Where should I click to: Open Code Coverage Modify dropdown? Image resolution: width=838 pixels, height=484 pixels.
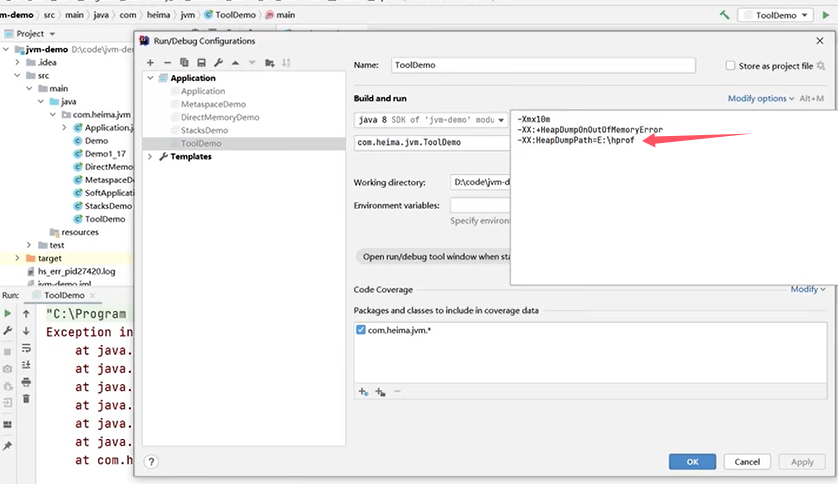pos(808,289)
